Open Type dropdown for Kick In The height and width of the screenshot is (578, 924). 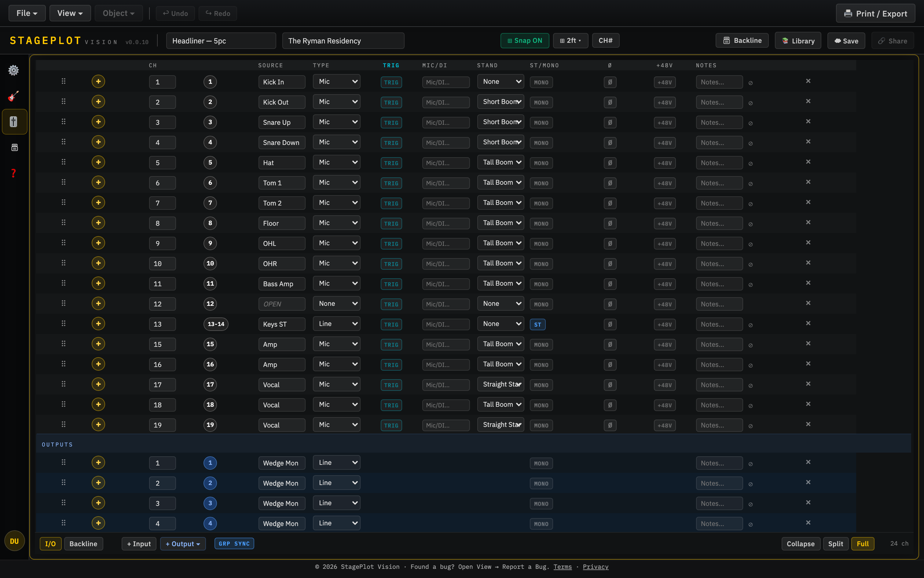(336, 82)
